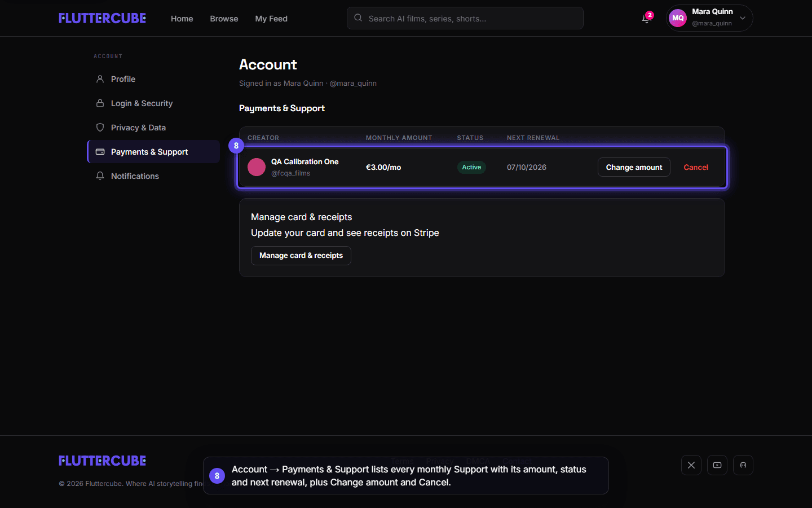This screenshot has height=508, width=812.
Task: Expand the Mara Quinn account menu chevron
Action: [x=743, y=18]
